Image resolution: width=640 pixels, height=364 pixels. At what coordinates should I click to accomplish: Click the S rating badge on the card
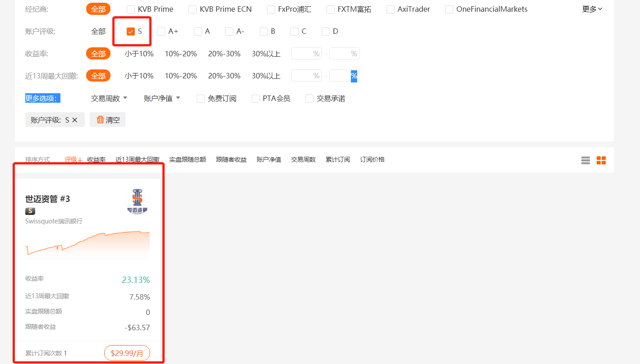(30, 211)
